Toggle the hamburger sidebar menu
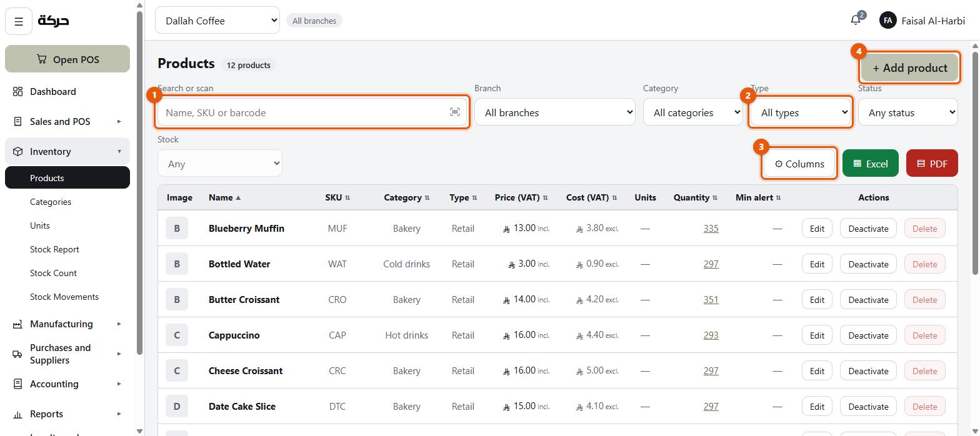 pos(19,21)
